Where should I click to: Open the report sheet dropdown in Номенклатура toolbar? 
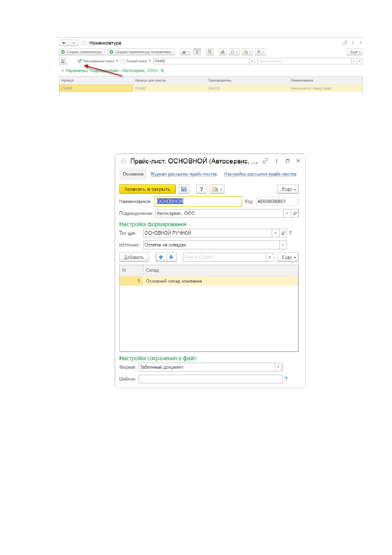pos(260,52)
